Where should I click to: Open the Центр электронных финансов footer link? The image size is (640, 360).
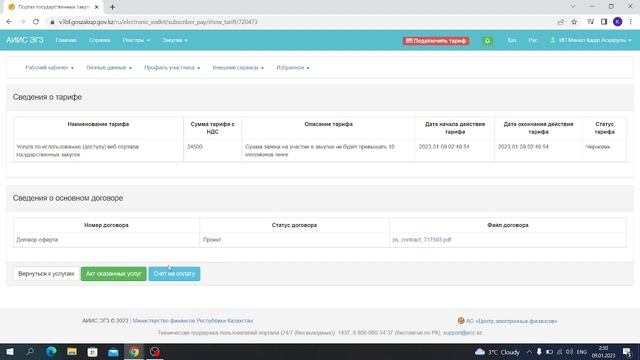[511, 321]
